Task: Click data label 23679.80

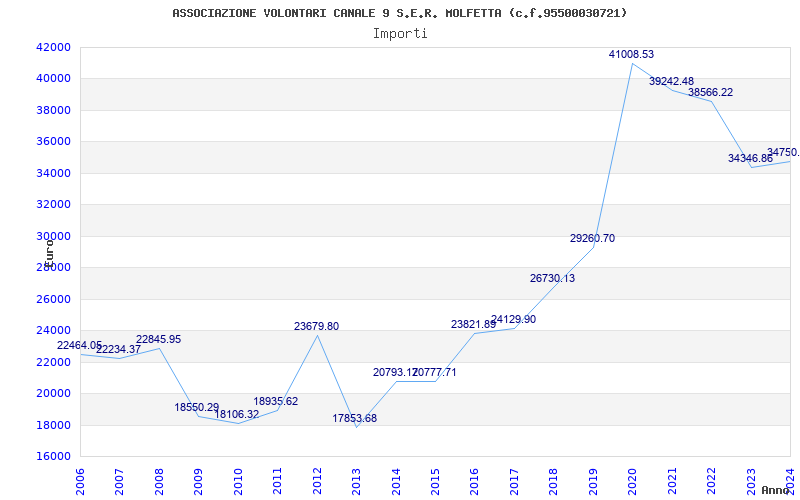Action: point(316,326)
